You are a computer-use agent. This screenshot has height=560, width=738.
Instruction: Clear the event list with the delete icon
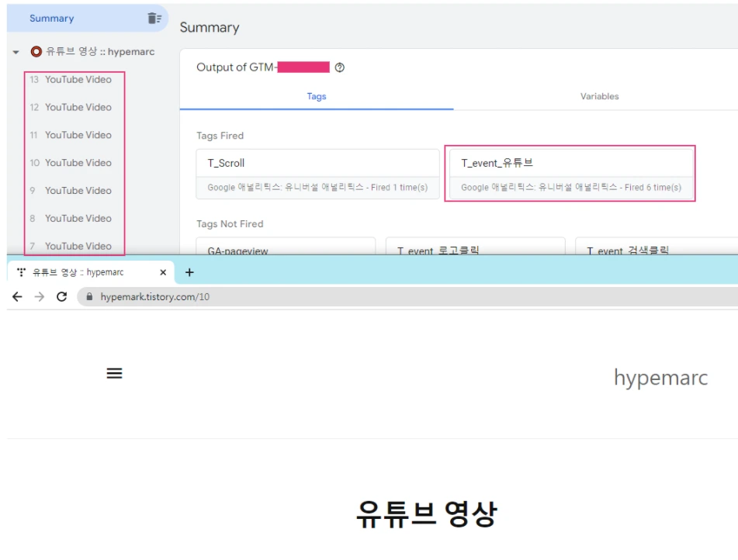(154, 19)
